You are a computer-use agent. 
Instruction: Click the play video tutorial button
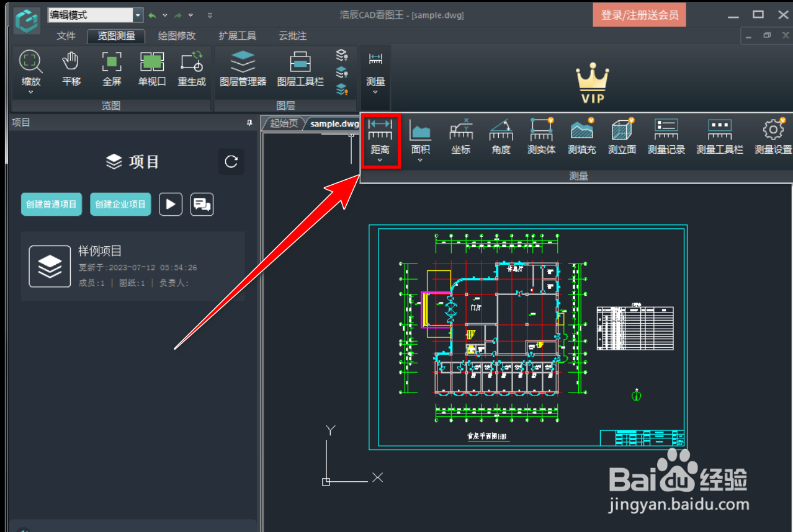click(171, 204)
